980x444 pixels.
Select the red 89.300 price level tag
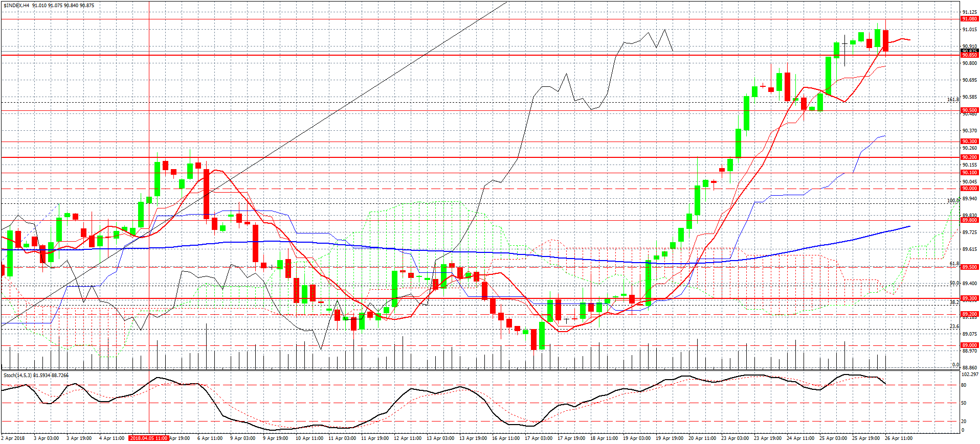970,298
